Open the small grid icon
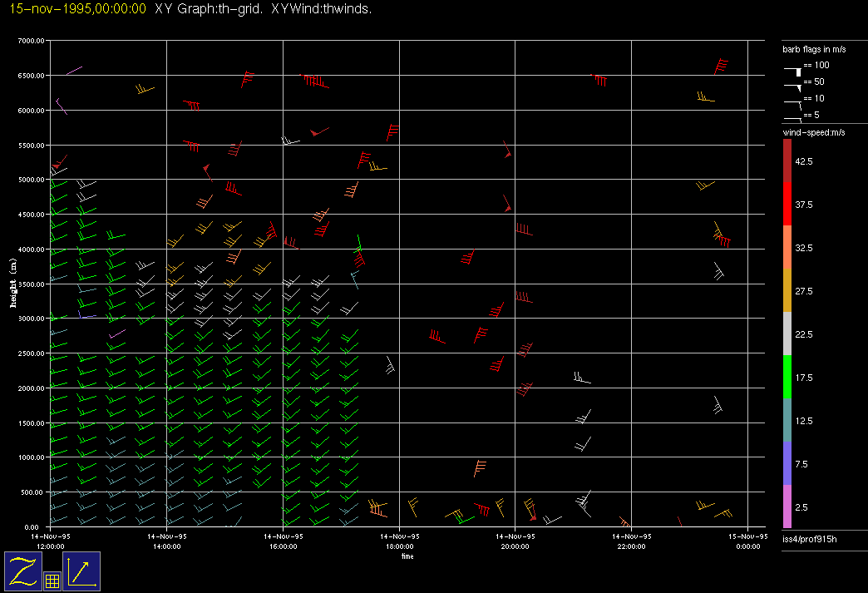The height and width of the screenshot is (593, 868). click(x=52, y=581)
